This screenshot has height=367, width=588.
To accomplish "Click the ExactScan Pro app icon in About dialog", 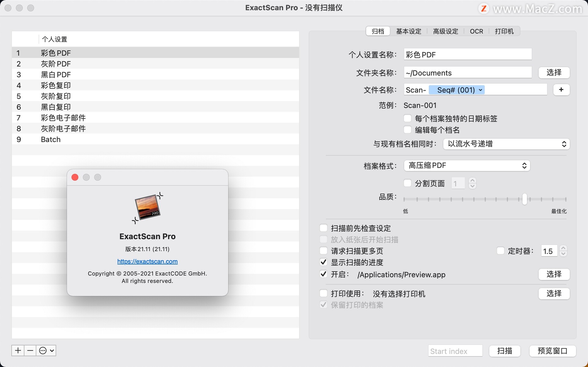I will (x=147, y=208).
